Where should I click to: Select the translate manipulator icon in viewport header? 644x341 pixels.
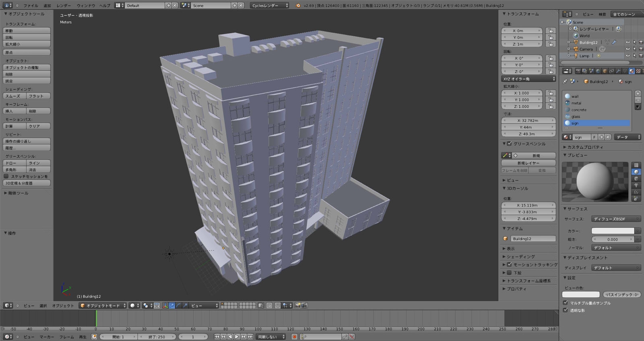point(172,306)
